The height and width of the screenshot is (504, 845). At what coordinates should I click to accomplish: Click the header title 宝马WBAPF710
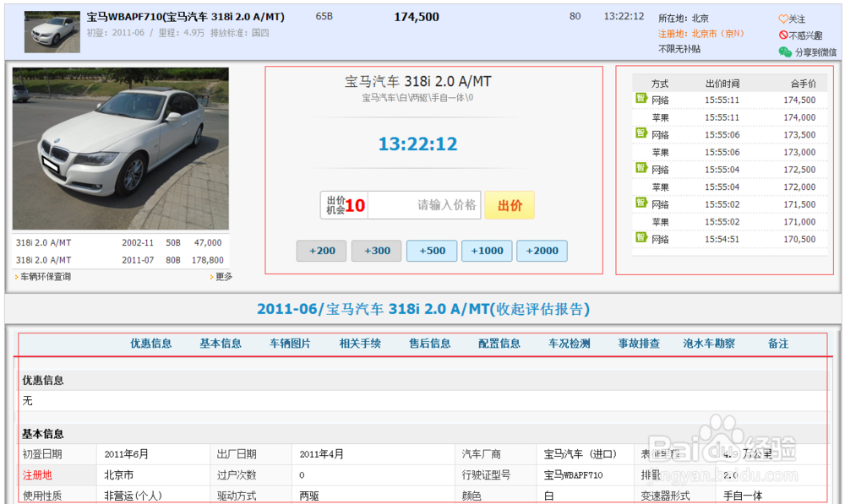pos(185,17)
